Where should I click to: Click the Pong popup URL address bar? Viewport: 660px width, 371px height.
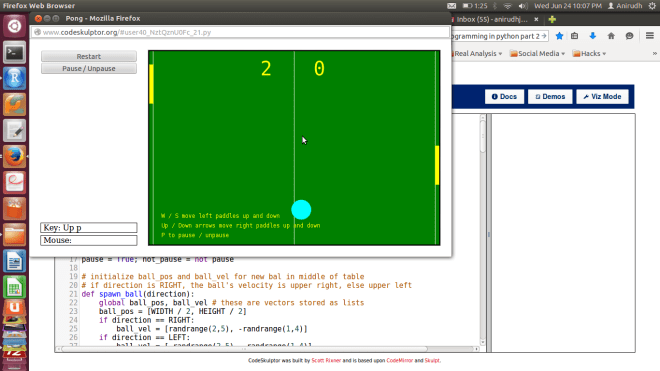coord(240,32)
